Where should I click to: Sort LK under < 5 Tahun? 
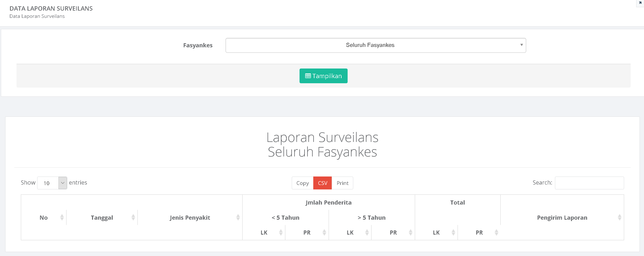[280, 232]
